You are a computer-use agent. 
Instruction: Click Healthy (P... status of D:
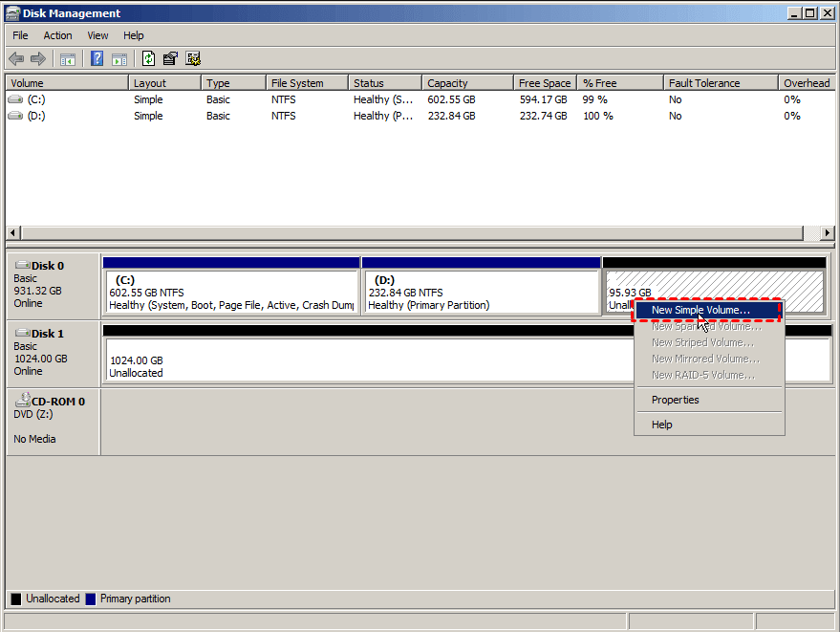[x=383, y=116]
